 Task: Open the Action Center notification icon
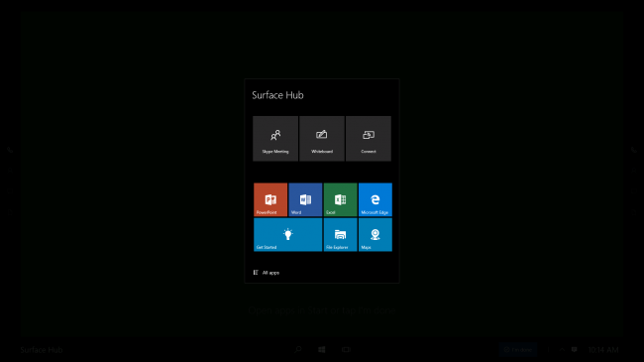575,350
